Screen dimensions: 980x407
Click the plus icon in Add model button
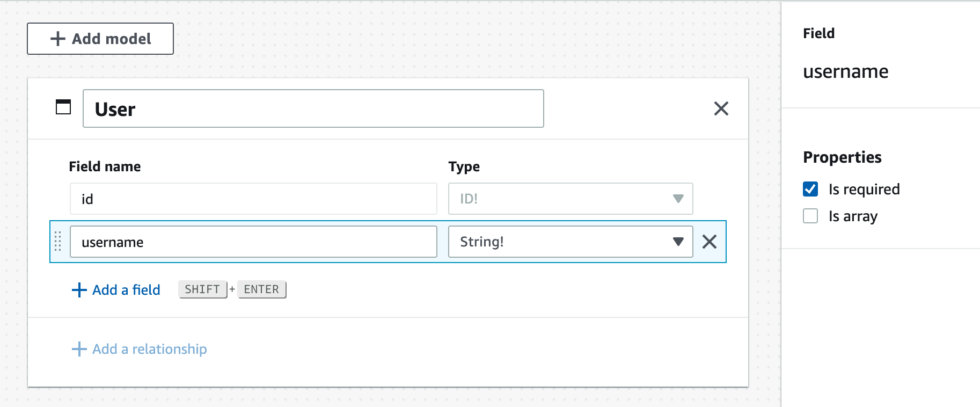(x=57, y=39)
